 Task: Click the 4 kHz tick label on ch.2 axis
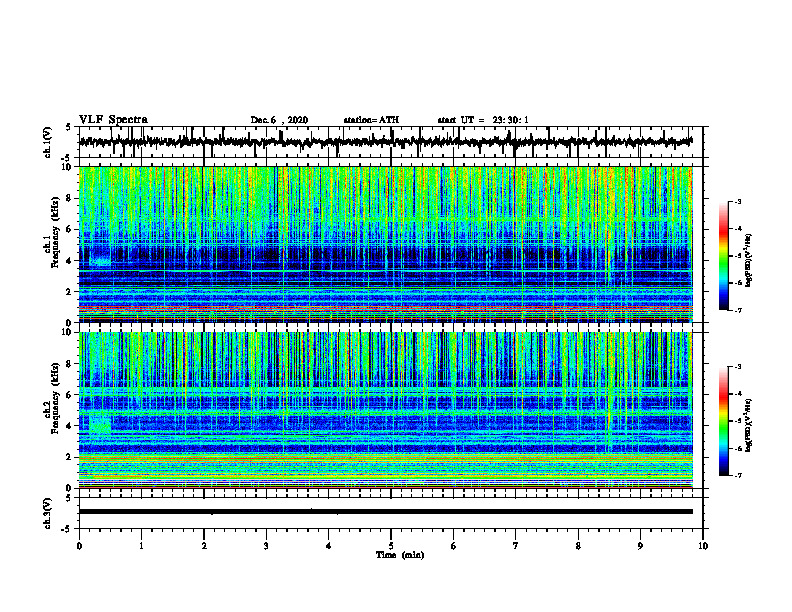pyautogui.click(x=70, y=426)
